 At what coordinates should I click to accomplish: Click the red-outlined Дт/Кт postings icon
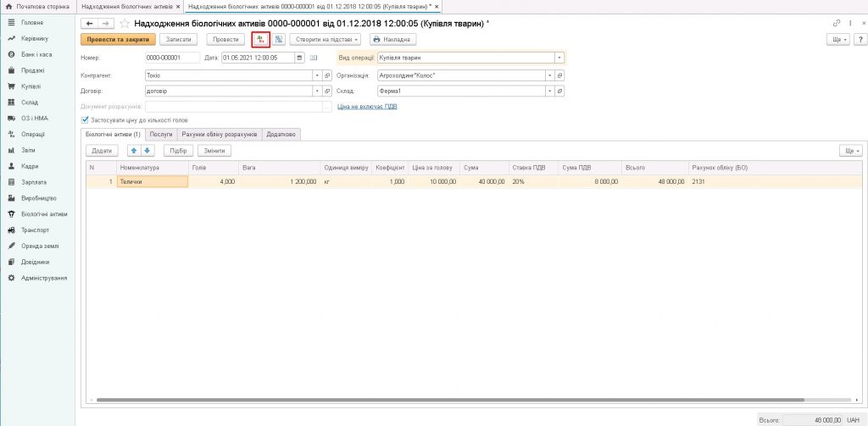tap(261, 39)
